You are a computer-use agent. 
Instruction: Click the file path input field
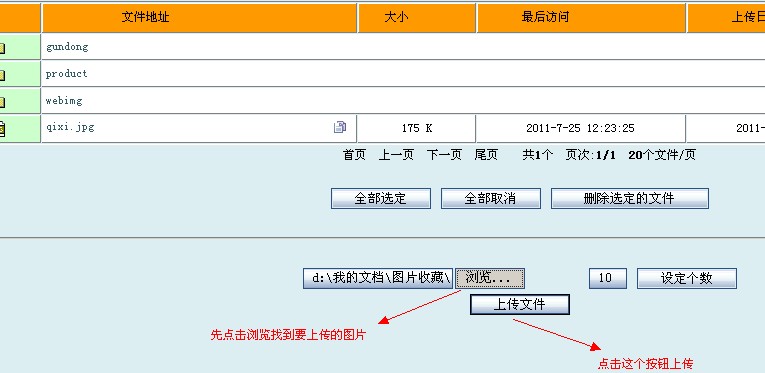coord(378,278)
